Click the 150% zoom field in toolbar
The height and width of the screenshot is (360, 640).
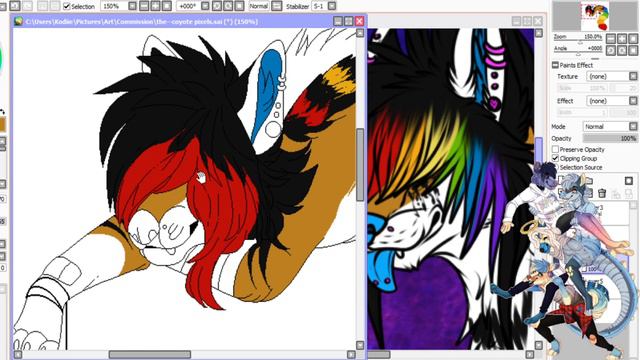[x=114, y=6]
